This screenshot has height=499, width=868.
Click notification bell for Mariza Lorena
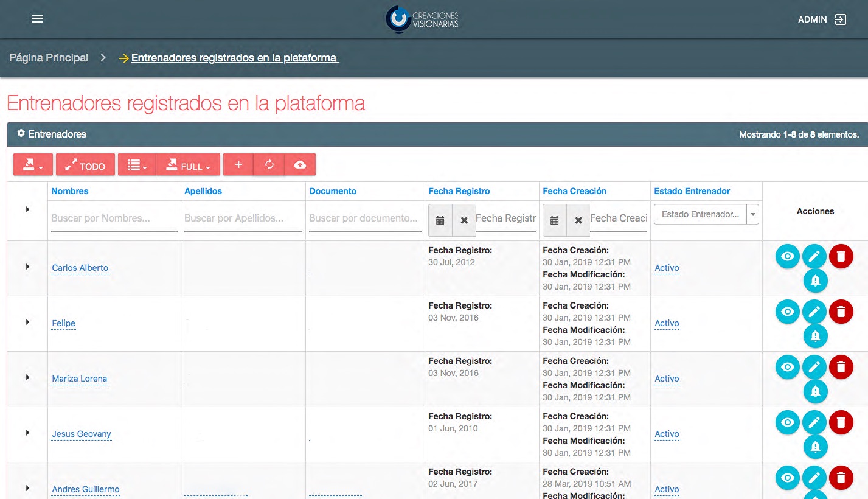[x=815, y=391]
